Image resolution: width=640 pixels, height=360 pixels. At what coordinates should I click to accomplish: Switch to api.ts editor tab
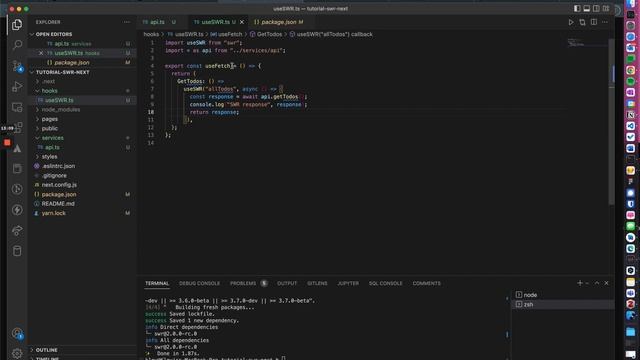[x=157, y=22]
